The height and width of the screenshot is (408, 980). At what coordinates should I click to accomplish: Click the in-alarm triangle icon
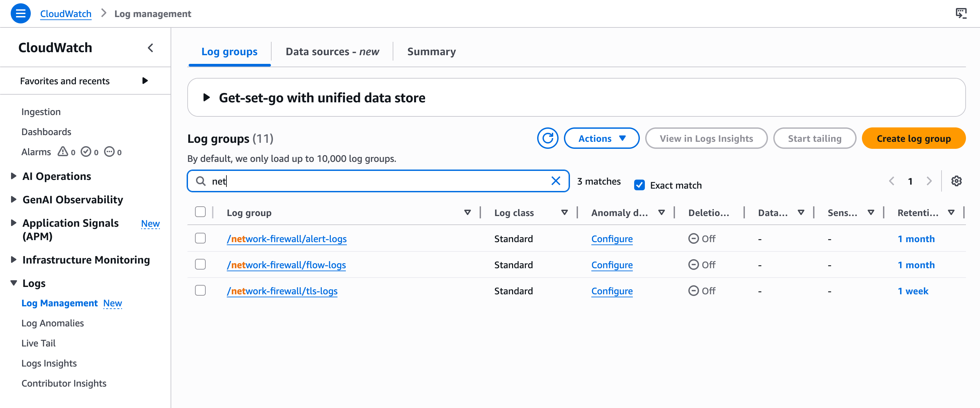[63, 152]
